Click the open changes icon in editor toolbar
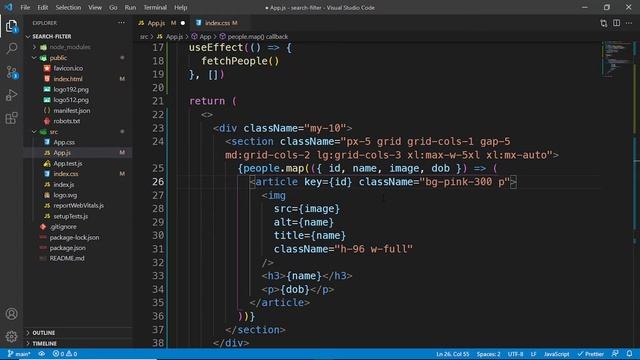The image size is (640, 360). [x=603, y=23]
